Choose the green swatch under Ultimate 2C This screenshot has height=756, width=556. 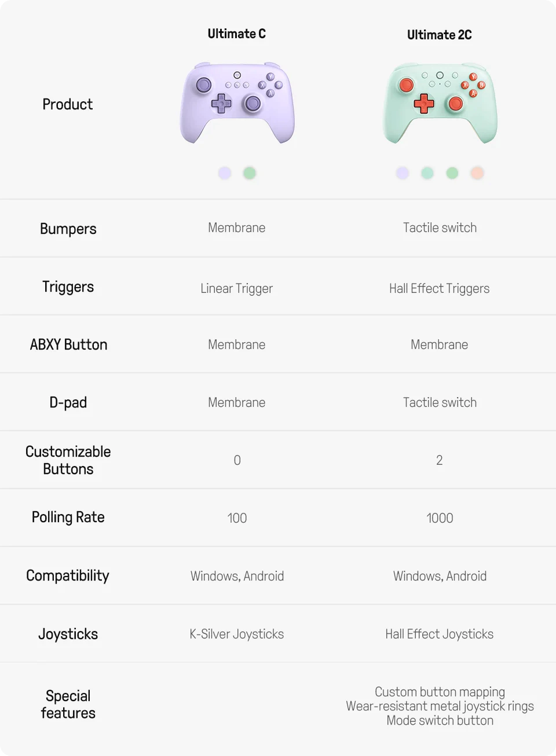click(452, 173)
